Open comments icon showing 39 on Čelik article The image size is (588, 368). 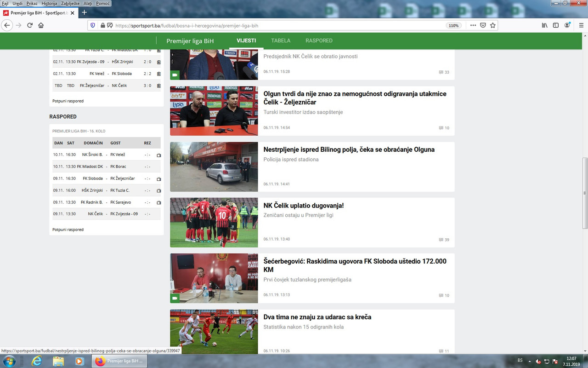tap(441, 240)
